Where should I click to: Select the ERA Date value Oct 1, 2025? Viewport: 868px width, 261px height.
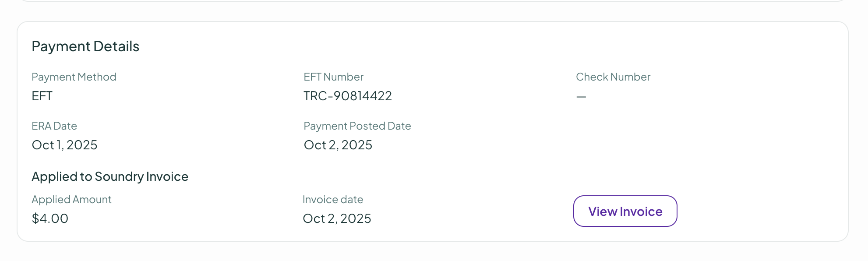65,145
